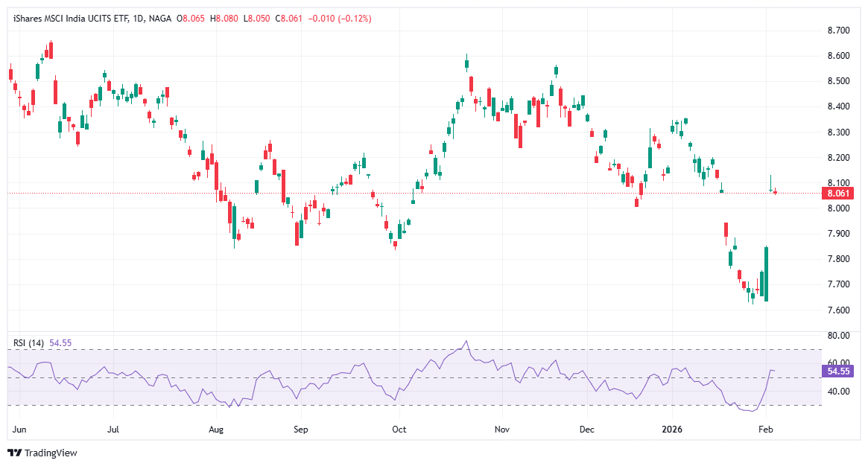
Task: Click the Jun label on time axis
Action: click(x=18, y=430)
